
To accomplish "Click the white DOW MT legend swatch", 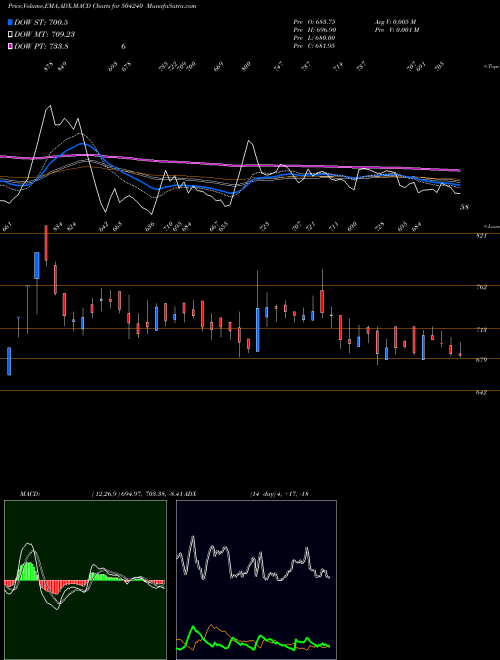I will (11, 34).
